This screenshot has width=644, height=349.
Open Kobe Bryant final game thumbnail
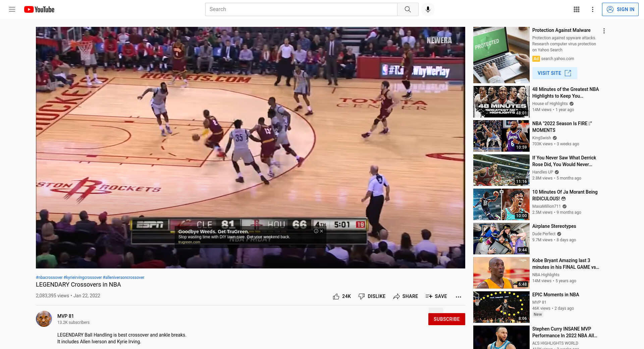[501, 273]
